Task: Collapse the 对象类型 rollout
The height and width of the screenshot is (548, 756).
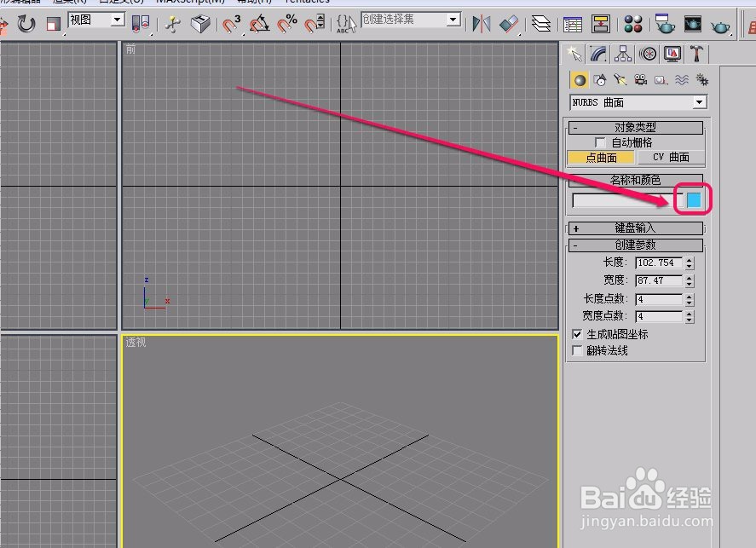Action: (636, 127)
